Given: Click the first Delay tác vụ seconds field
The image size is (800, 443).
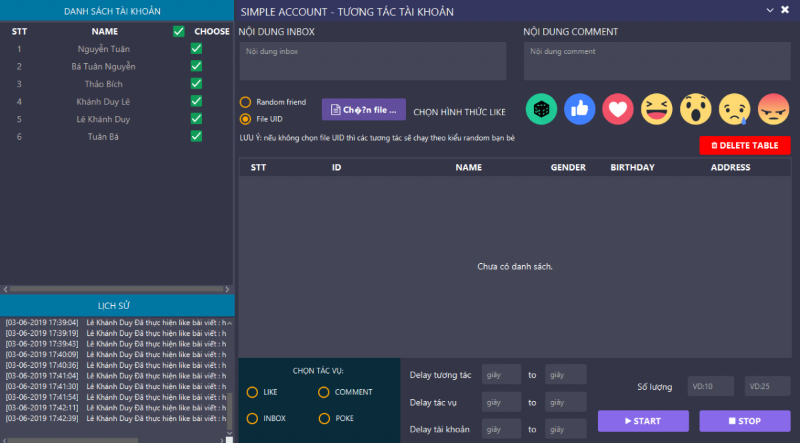Looking at the screenshot, I should [502, 402].
